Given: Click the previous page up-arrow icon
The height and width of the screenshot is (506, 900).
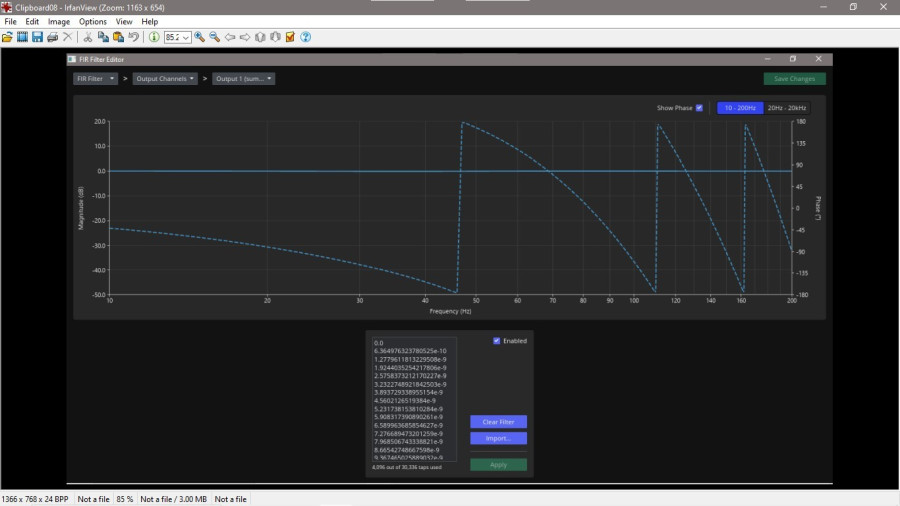Looking at the screenshot, I should pos(260,37).
